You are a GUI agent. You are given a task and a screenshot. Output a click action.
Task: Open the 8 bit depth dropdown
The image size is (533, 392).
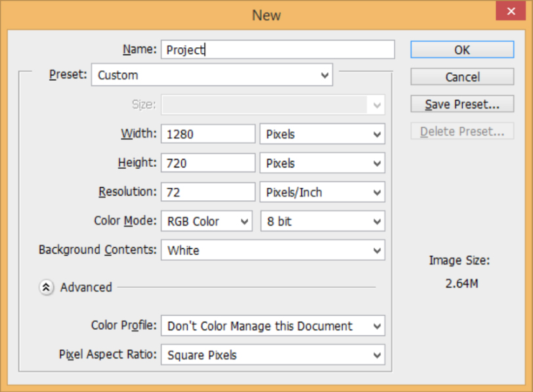tap(322, 221)
